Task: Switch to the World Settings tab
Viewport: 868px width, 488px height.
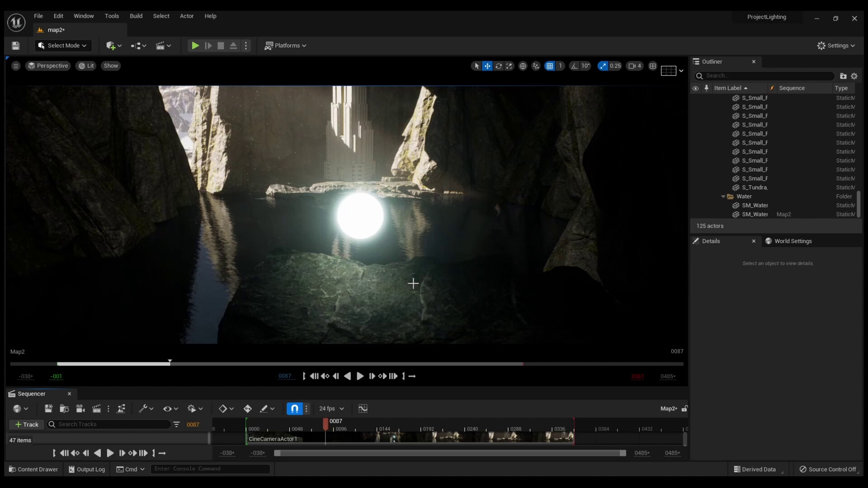Action: click(792, 241)
